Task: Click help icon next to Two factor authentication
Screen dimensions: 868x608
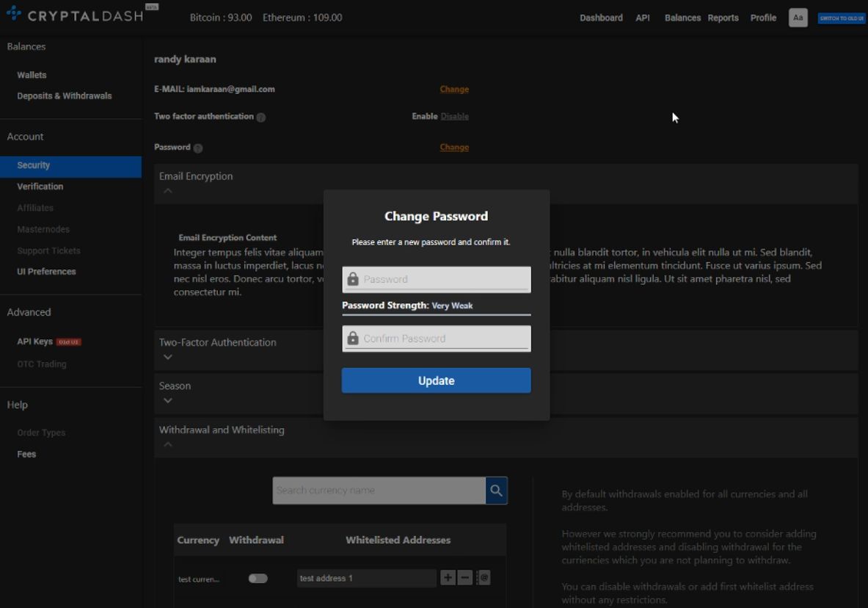Action: (x=261, y=117)
